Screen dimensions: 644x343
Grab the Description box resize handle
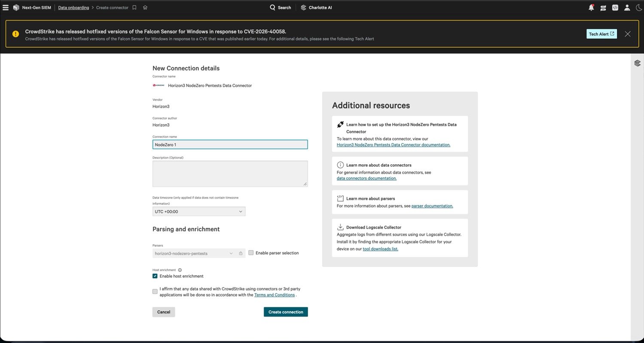point(305,184)
